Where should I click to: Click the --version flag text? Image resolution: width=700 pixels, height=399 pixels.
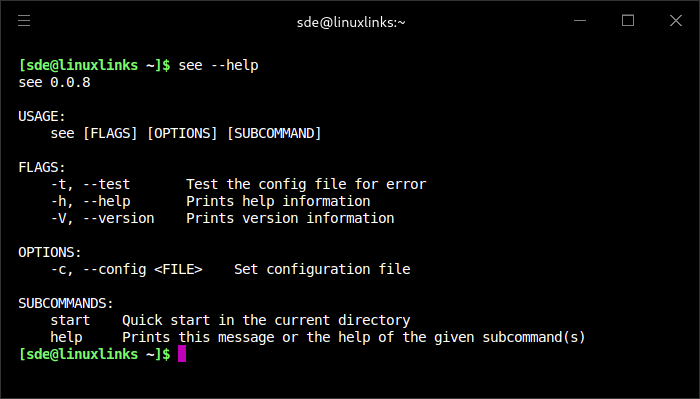[119, 218]
